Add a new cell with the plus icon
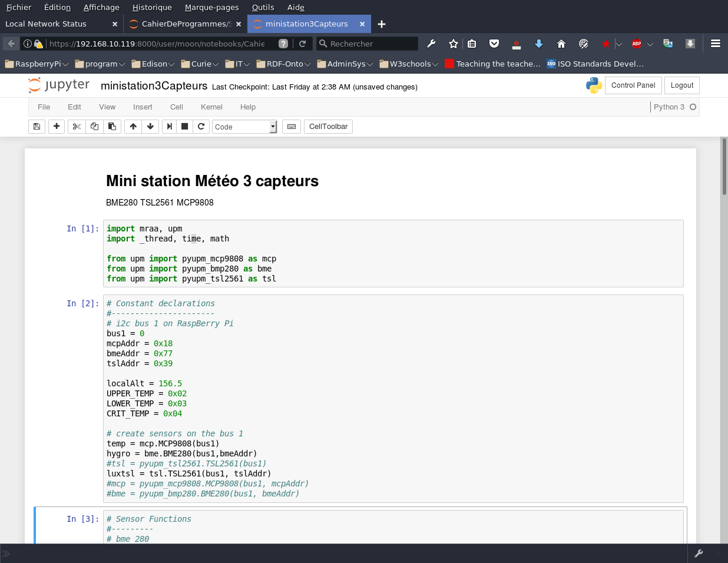The width and height of the screenshot is (728, 563). [x=57, y=126]
